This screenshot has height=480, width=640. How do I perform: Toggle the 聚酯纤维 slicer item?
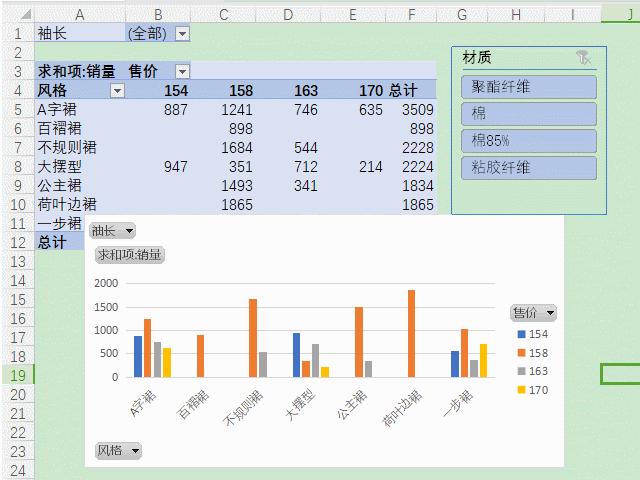[529, 87]
